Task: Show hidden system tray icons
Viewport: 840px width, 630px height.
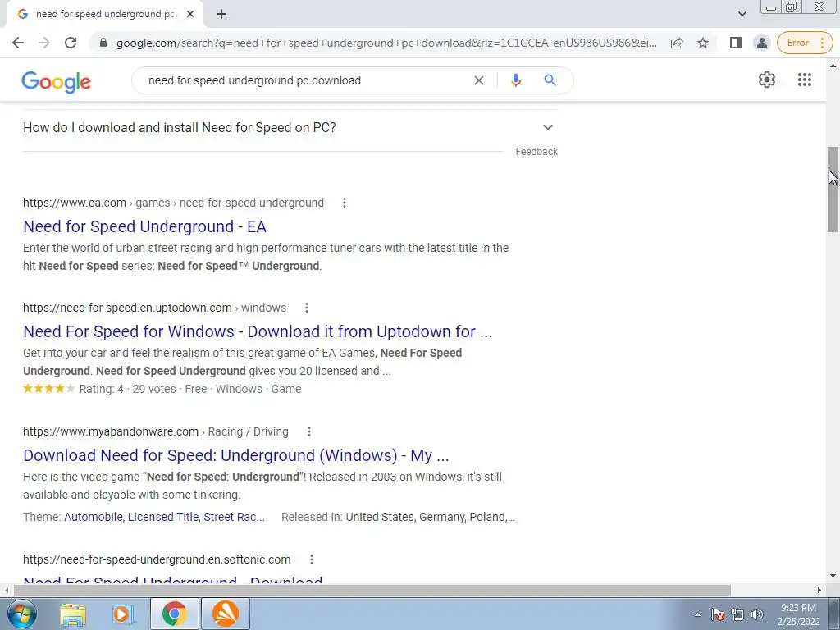Action: click(x=697, y=614)
